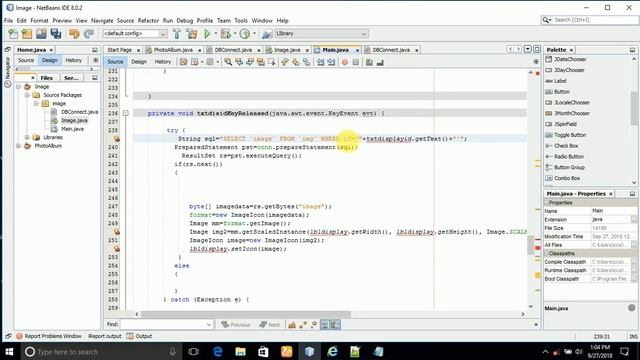Open the Navigate menu
The width and height of the screenshot is (640, 360).
102,20
